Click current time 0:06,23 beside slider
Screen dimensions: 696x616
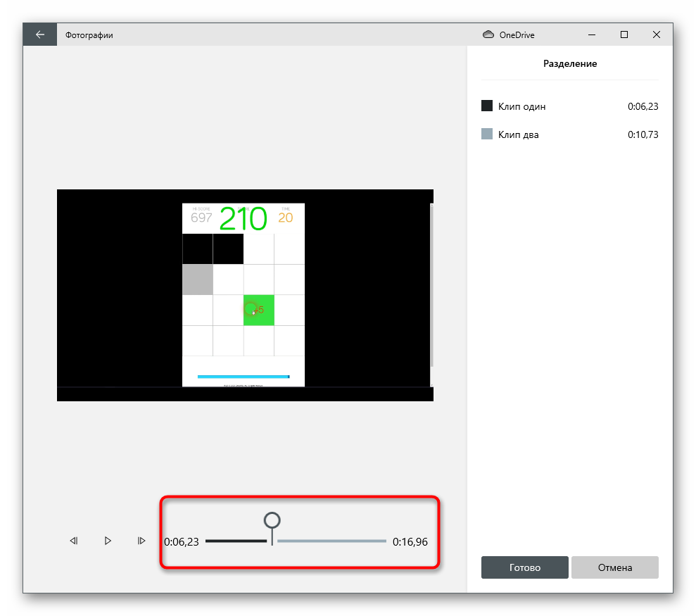click(x=182, y=542)
